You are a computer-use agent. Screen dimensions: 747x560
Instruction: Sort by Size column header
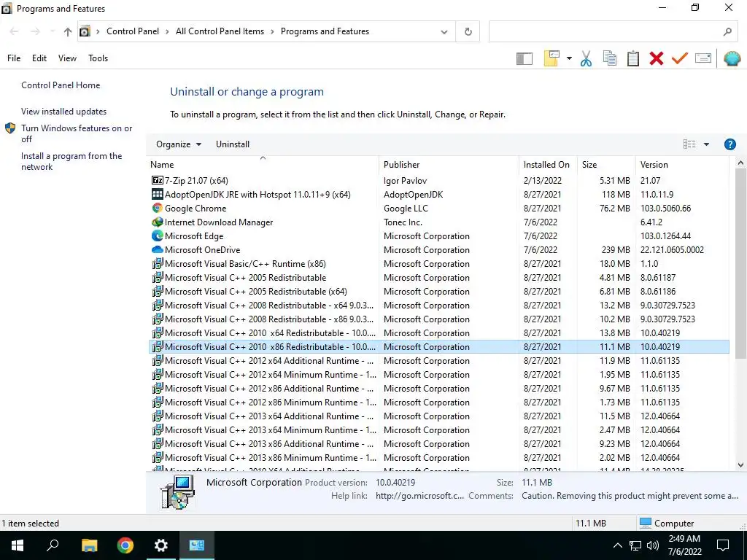pos(605,165)
